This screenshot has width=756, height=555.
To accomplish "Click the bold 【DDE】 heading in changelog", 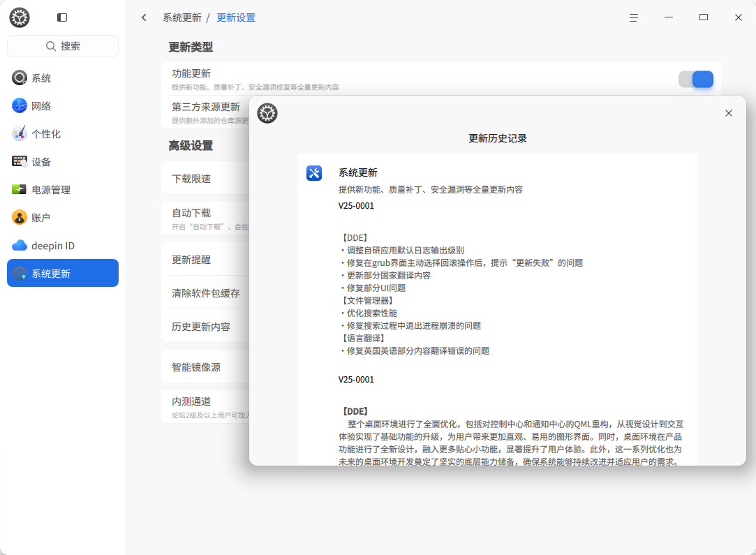I will pos(355,411).
